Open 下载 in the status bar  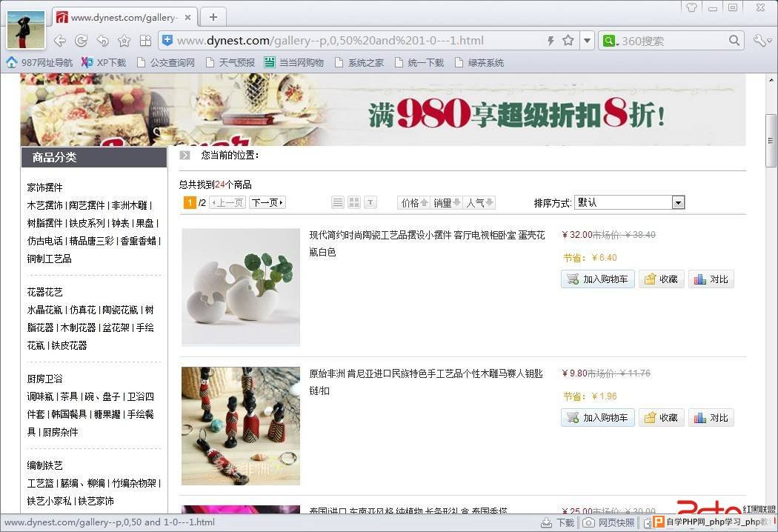click(557, 522)
